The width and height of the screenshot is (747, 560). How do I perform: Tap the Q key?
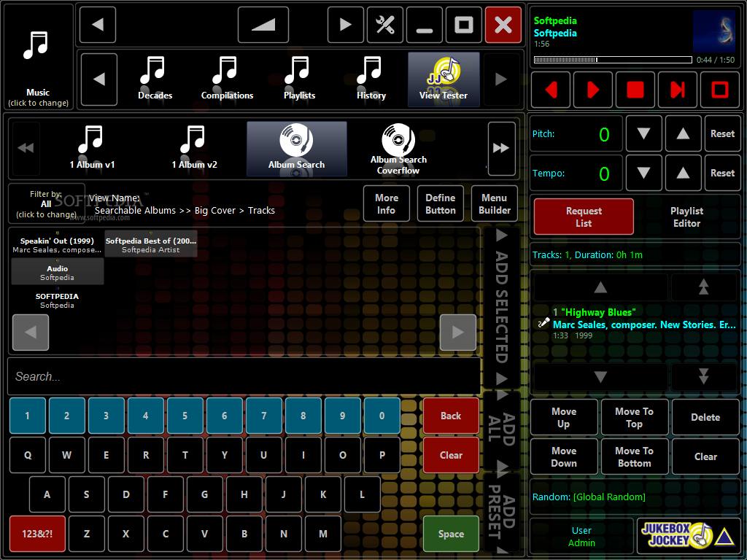point(28,455)
